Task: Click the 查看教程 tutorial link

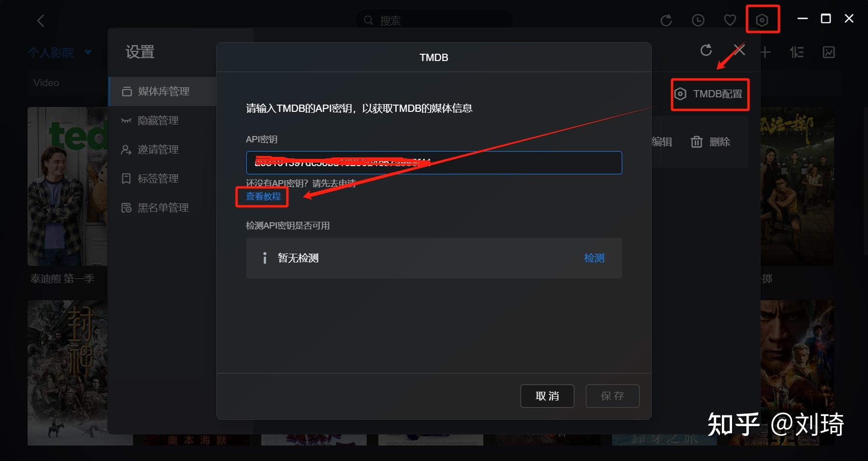Action: [263, 196]
